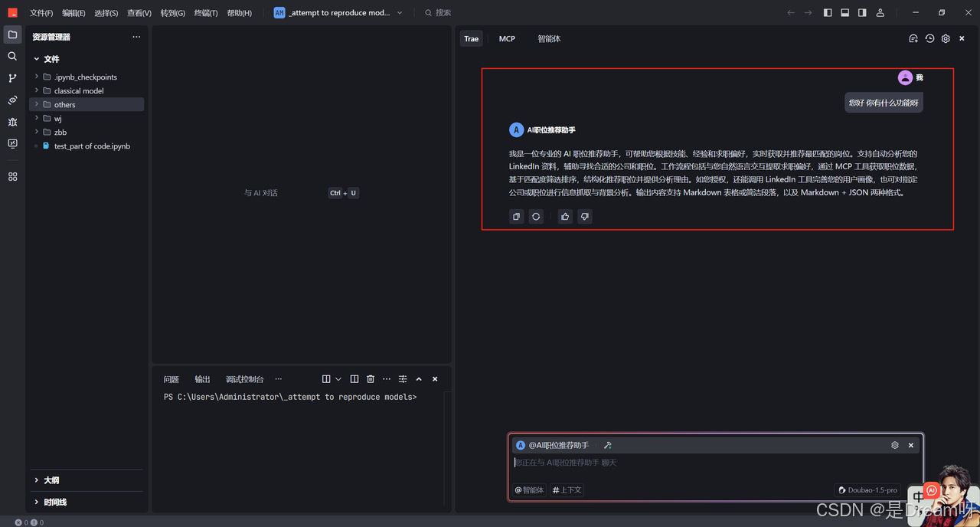The height and width of the screenshot is (527, 980).
Task: Maximize the terminal panel with chevron up
Action: point(419,379)
